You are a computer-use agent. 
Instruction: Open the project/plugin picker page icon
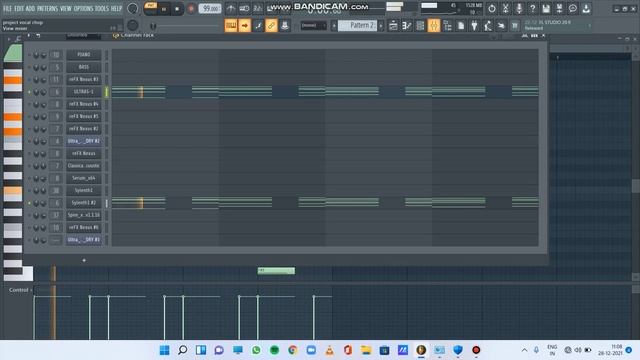[x=461, y=26]
